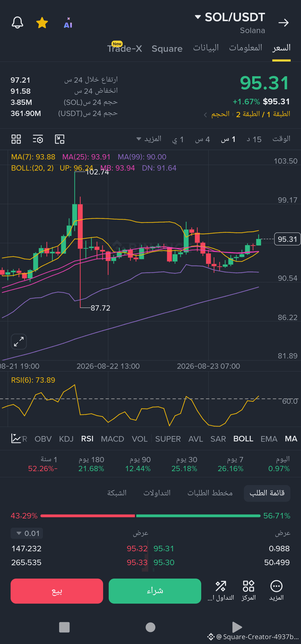Toggle the SAR indicator
The image size is (301, 644).
(218, 439)
